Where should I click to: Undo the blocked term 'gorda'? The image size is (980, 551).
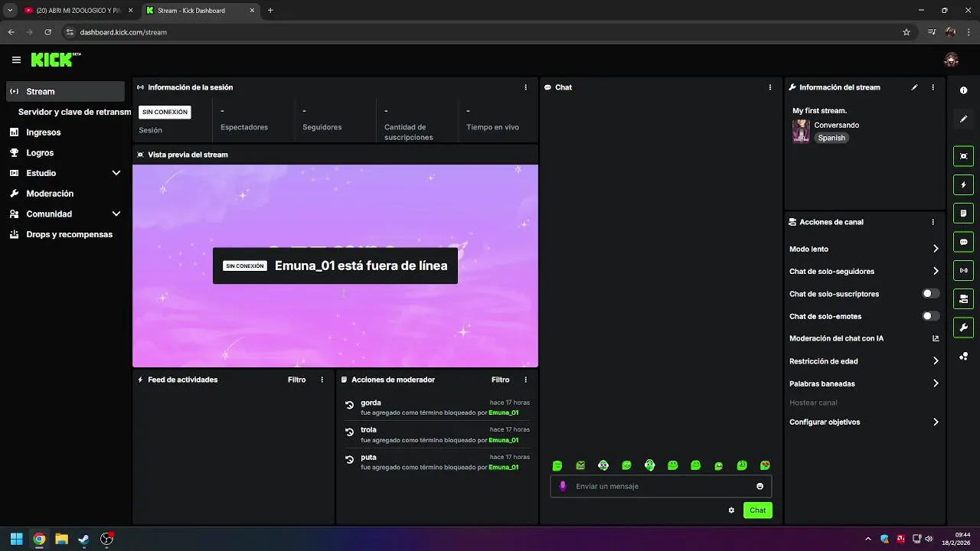349,406
